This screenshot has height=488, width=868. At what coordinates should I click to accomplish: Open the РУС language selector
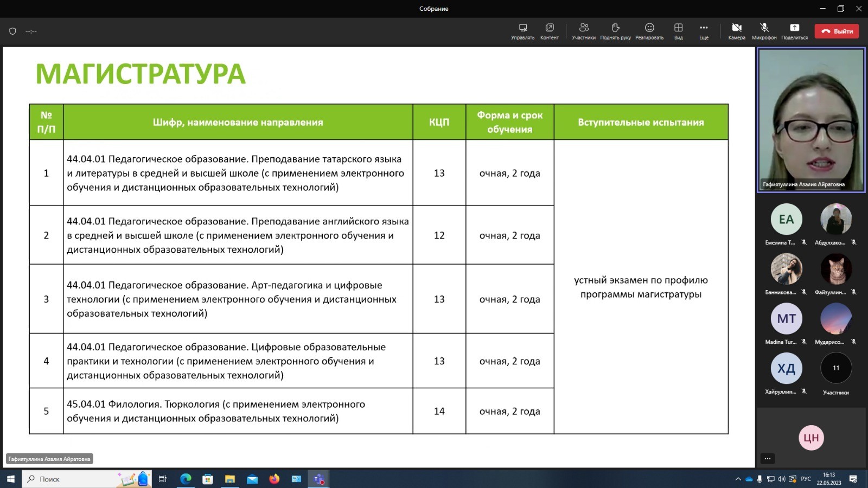point(806,479)
